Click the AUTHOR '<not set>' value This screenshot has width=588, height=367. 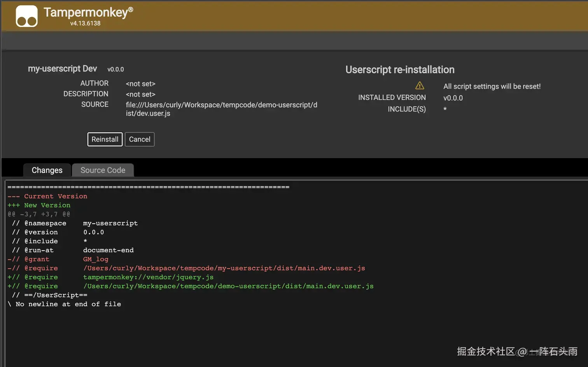click(140, 84)
